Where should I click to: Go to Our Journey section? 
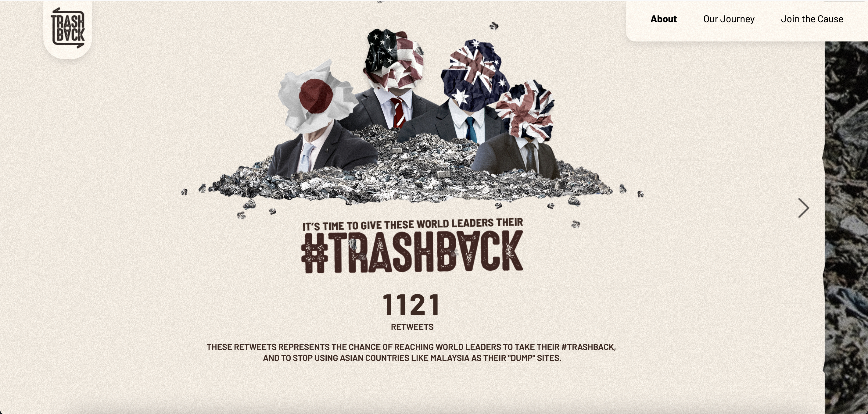point(729,19)
